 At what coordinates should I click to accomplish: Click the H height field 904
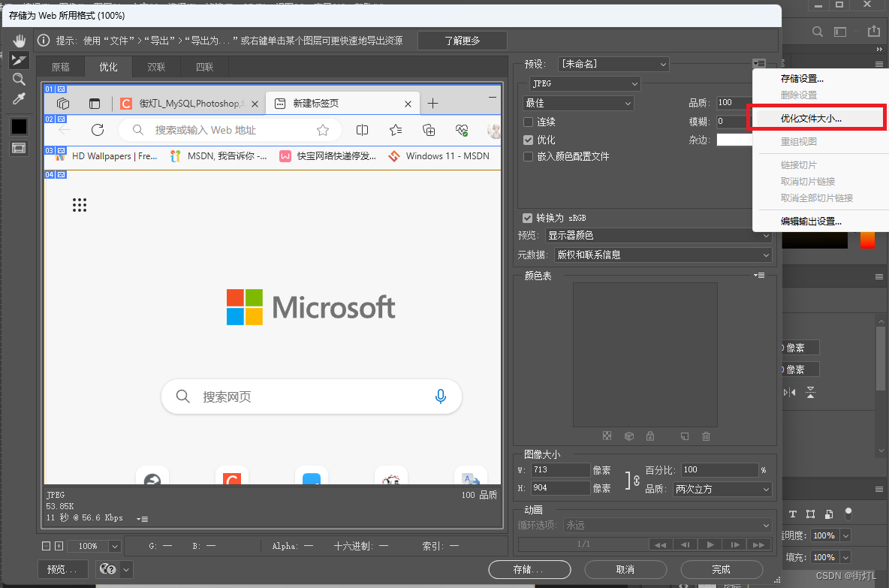(560, 487)
